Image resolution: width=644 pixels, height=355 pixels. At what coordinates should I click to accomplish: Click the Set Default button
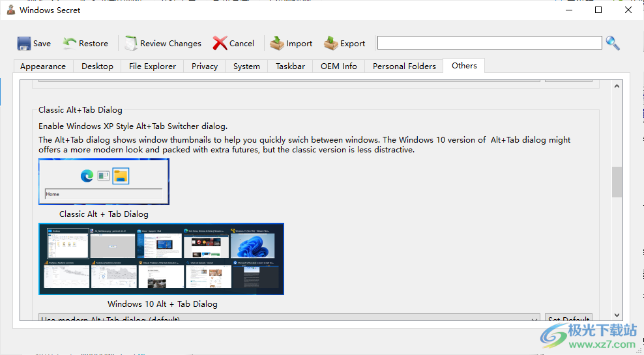tap(568, 319)
